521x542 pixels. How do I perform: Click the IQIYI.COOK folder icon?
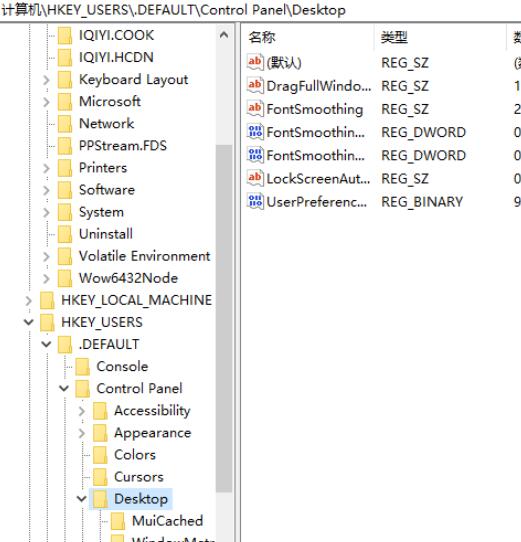tap(65, 36)
